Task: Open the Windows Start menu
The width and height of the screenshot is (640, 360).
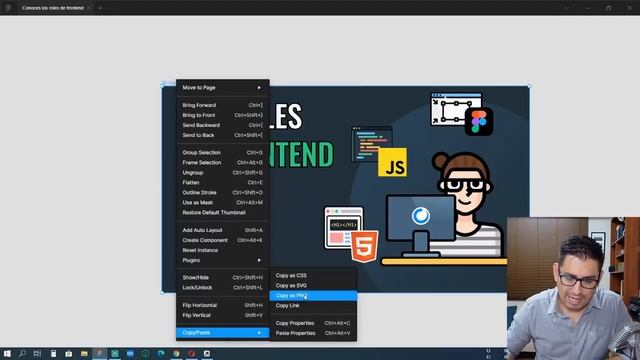Action: [x=7, y=353]
